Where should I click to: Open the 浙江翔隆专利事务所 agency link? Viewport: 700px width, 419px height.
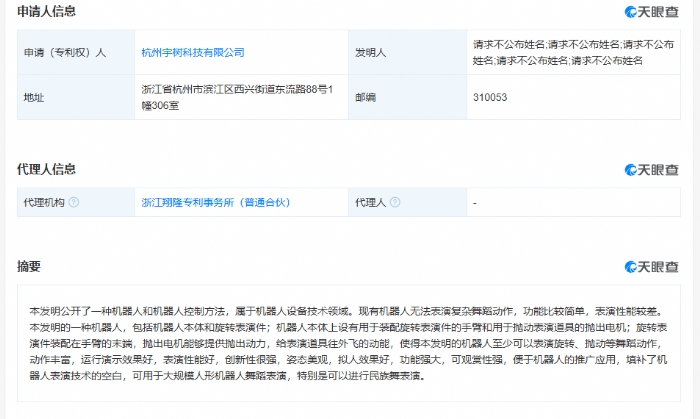click(x=216, y=203)
